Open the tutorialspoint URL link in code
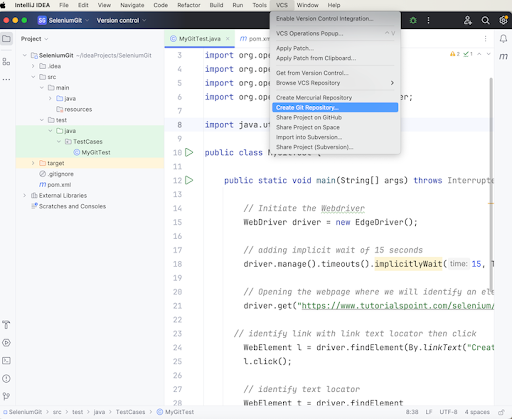Image resolution: width=512 pixels, height=419 pixels. pyautogui.click(x=398, y=306)
